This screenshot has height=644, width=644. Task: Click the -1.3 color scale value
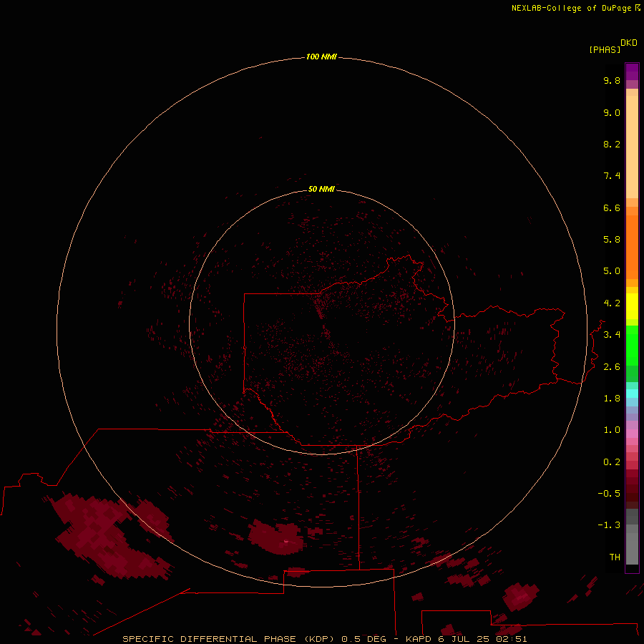(x=609, y=525)
